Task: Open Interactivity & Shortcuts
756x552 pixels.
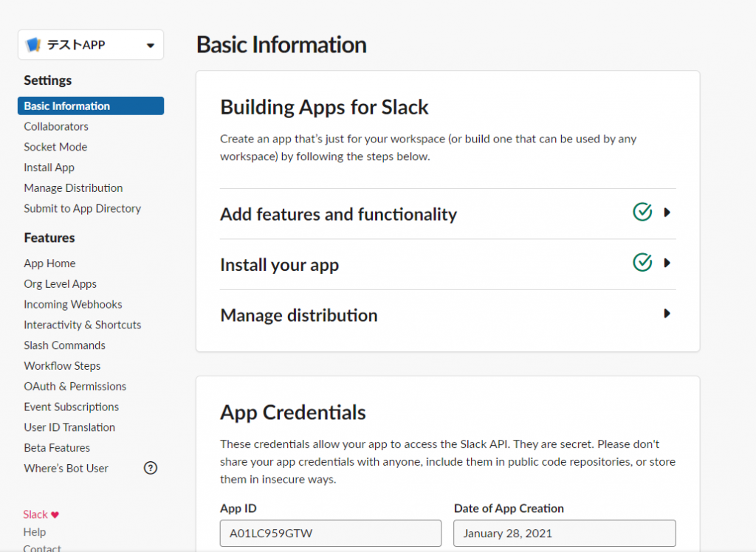Action: point(83,325)
